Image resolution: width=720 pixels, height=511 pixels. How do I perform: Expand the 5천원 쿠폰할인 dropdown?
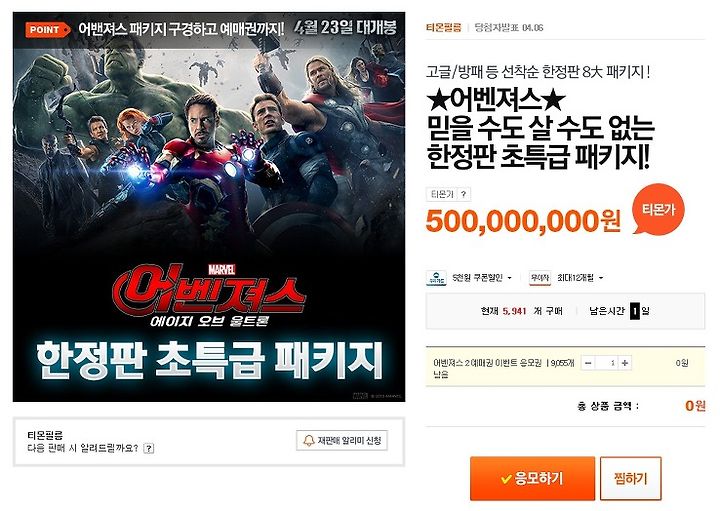click(481, 278)
